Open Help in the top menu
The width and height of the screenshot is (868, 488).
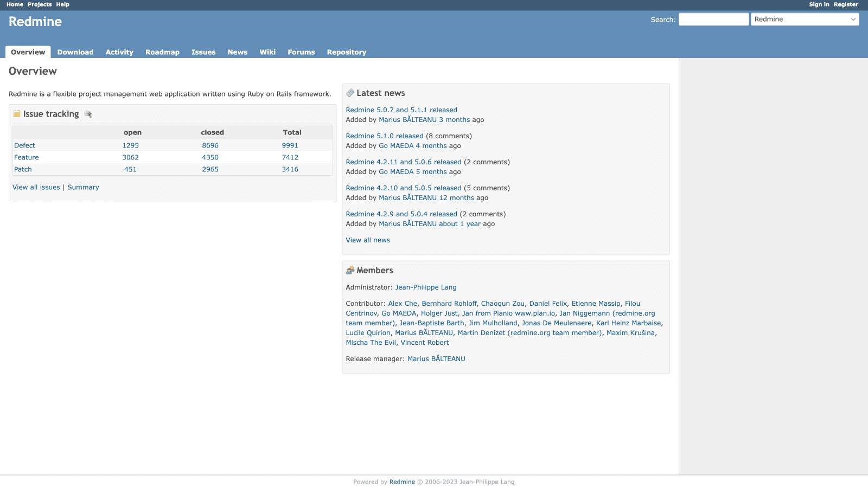coord(63,4)
